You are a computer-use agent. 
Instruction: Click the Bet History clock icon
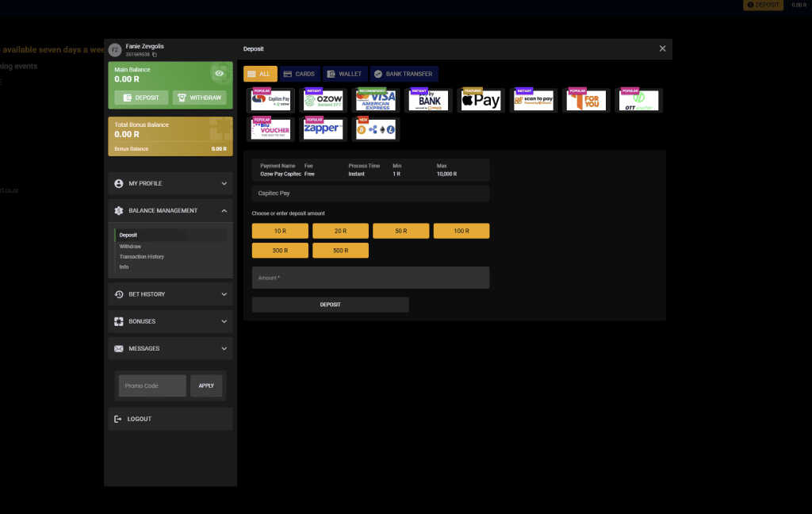[119, 294]
